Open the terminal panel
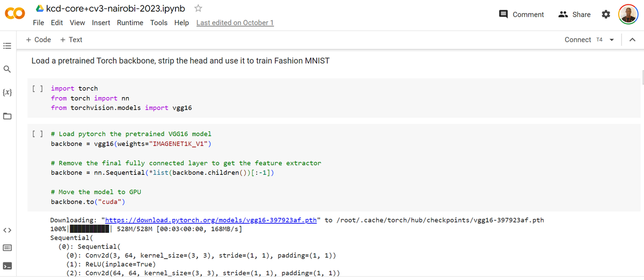The image size is (644, 280). 8,266
